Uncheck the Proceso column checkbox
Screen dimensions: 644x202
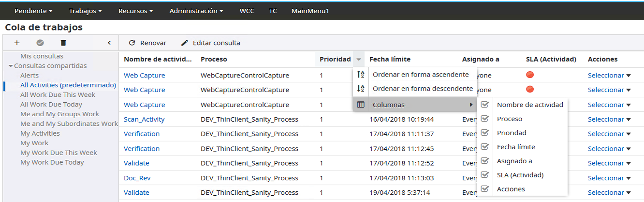485,119
